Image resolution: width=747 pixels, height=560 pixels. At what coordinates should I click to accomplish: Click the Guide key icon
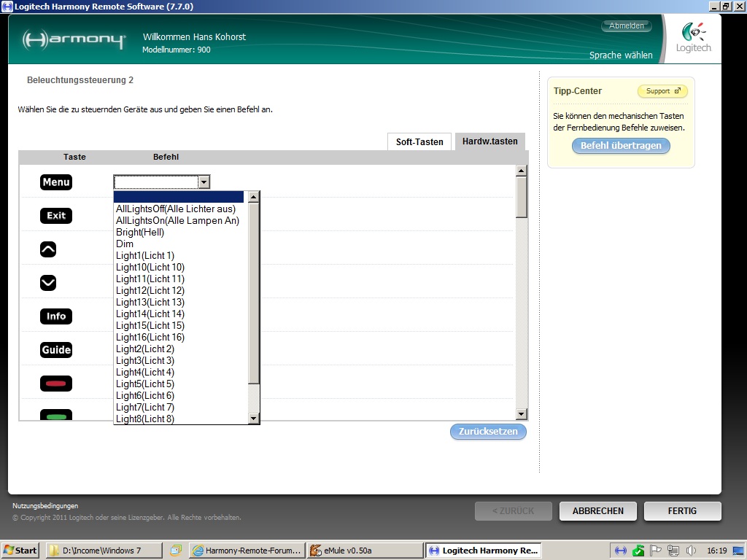pos(56,350)
